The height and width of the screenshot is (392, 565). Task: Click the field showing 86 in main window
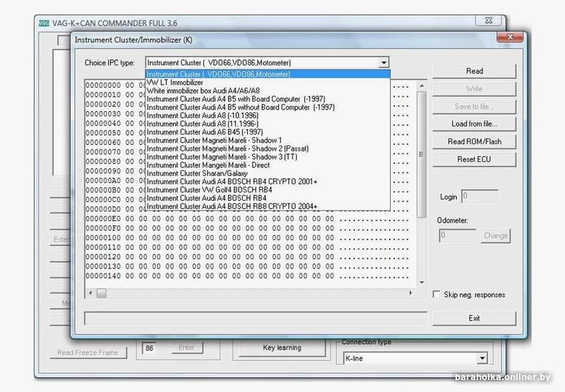(150, 348)
